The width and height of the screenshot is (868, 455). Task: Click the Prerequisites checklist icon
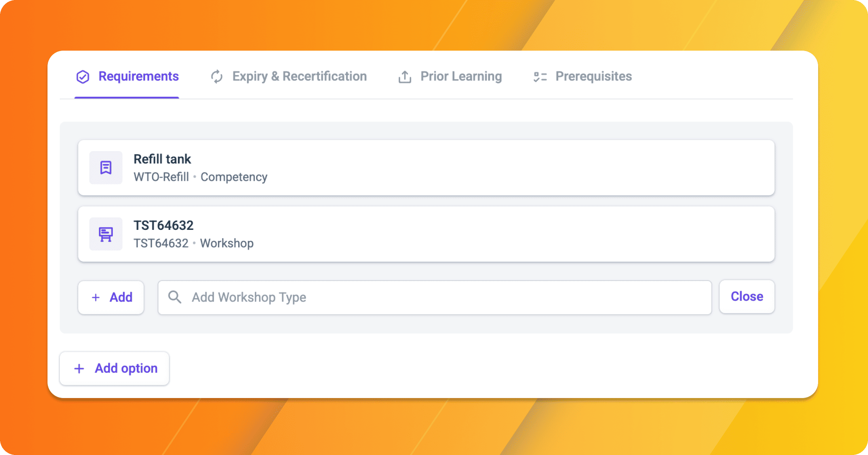(x=540, y=77)
